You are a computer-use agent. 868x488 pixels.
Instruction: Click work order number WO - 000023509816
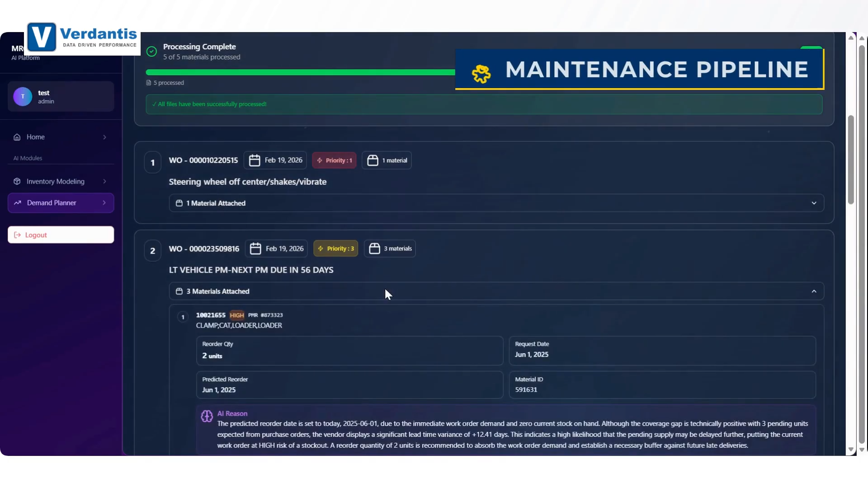pyautogui.click(x=204, y=249)
